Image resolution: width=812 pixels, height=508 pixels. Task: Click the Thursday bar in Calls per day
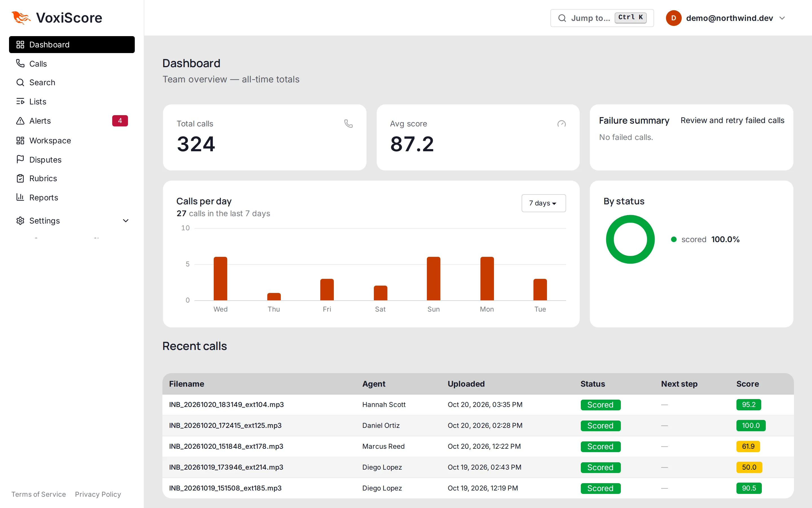(x=274, y=297)
